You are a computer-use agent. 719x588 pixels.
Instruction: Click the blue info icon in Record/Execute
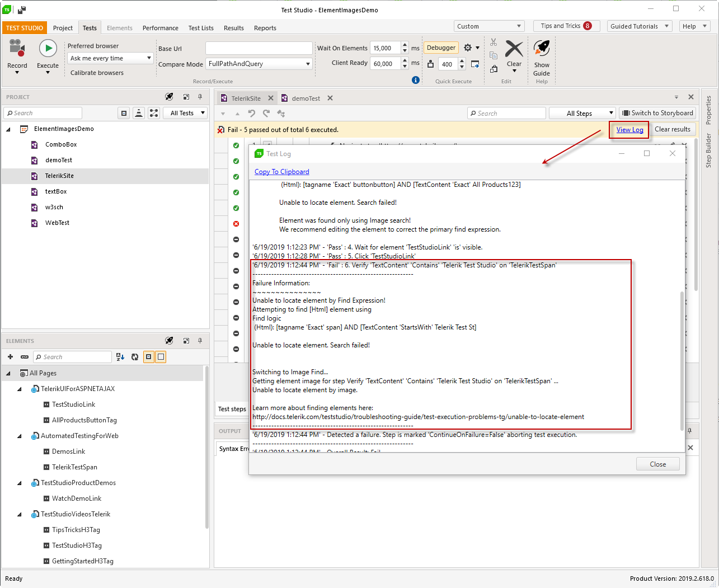(415, 80)
